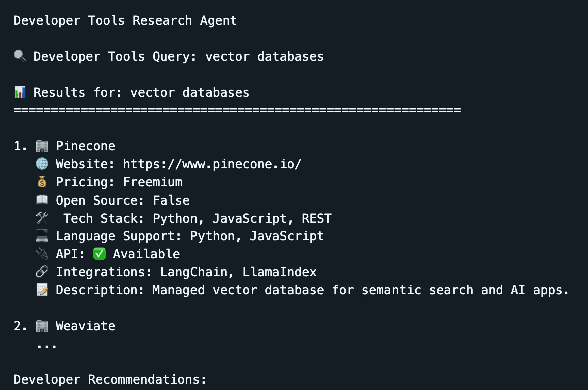Viewport: 588px width, 390px height.
Task: Click the Developer Tools Research Agent title
Action: (x=125, y=21)
